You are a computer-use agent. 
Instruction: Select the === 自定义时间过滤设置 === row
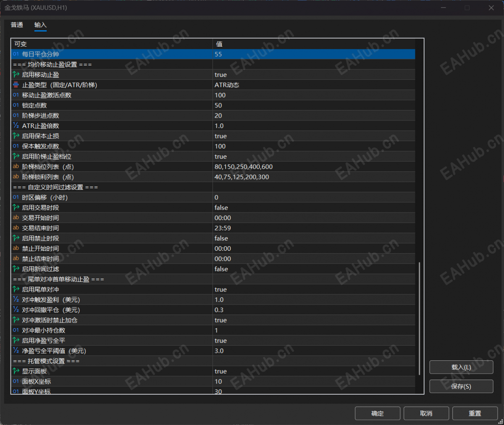tap(213, 187)
